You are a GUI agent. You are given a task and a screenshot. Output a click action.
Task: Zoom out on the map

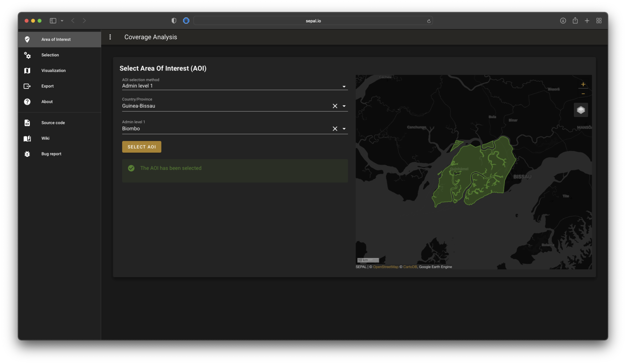[583, 94]
